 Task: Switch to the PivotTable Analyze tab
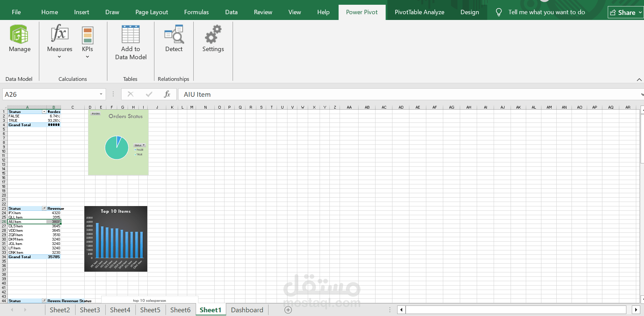(420, 12)
